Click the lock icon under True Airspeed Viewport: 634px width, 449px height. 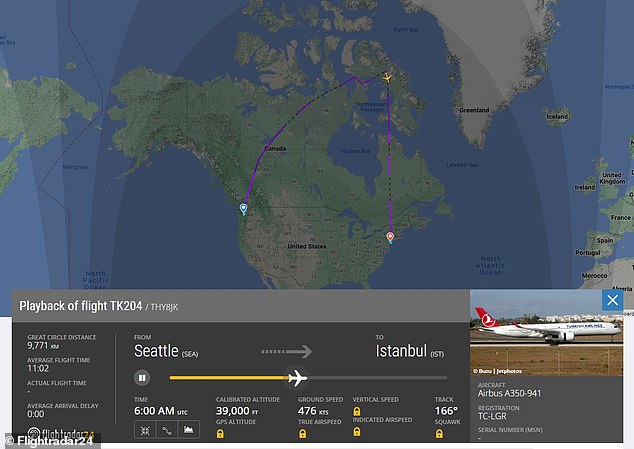click(303, 433)
